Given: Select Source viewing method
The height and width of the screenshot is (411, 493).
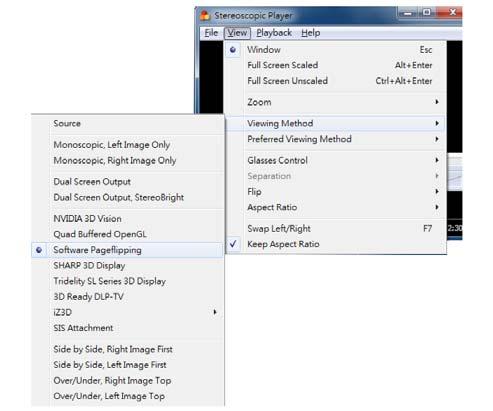Looking at the screenshot, I should [x=128, y=123].
